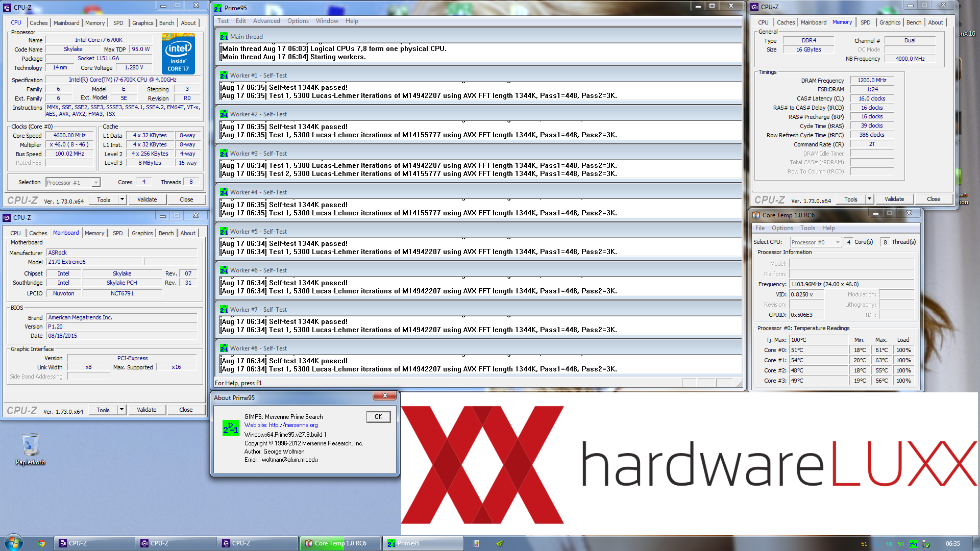This screenshot has height=551, width=980.
Task: Click the Mainboard CPU-Z window title icon
Action: point(7,217)
